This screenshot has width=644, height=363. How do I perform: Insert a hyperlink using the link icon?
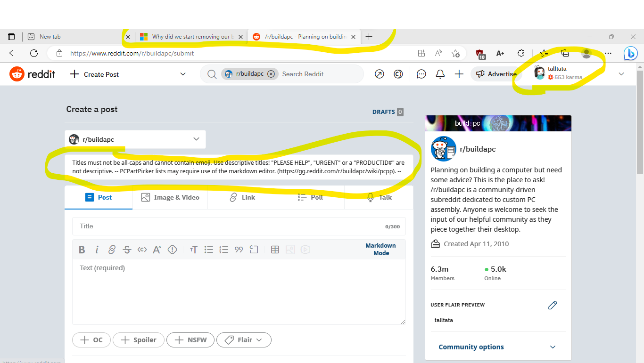(112, 249)
